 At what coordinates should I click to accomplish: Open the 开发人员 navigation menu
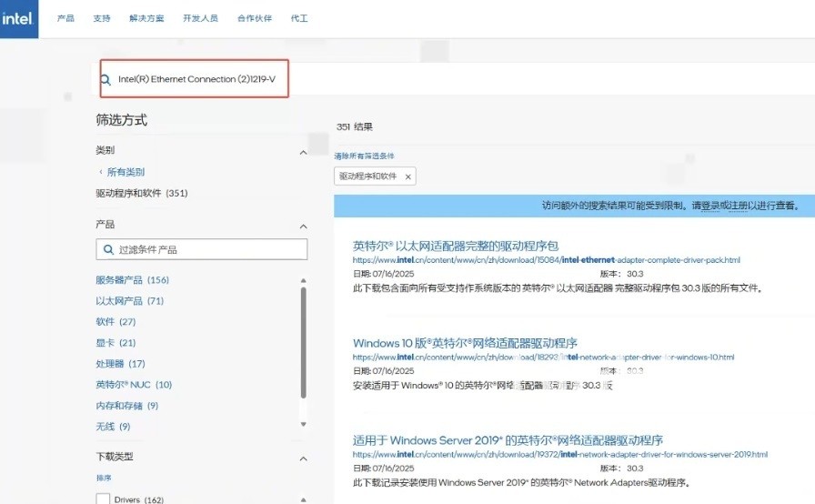(x=200, y=18)
